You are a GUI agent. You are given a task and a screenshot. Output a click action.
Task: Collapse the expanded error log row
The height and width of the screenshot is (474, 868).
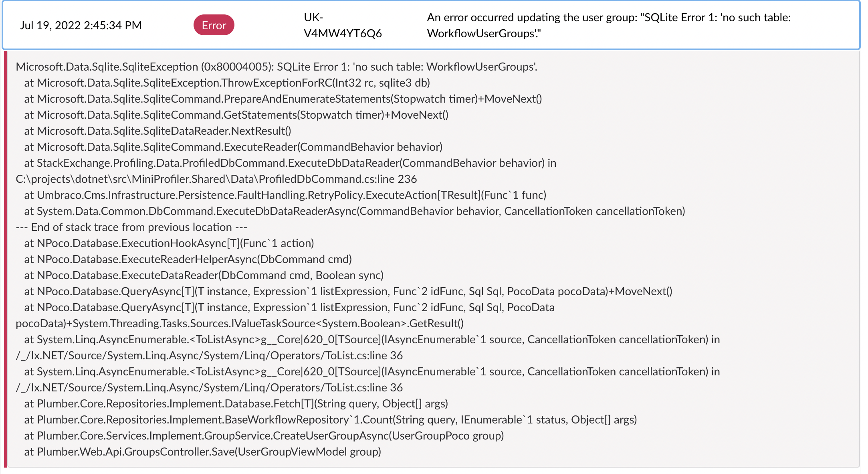431,25
